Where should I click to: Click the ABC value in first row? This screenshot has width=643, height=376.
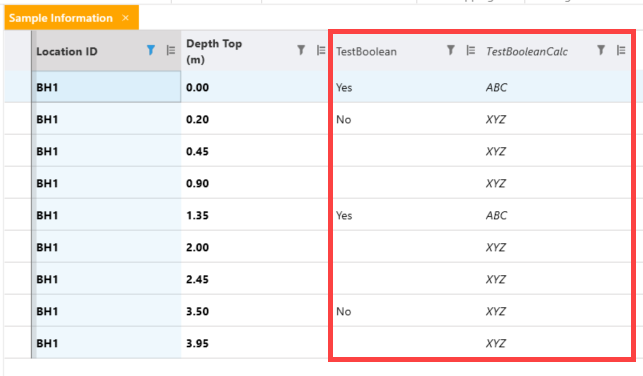coord(496,87)
